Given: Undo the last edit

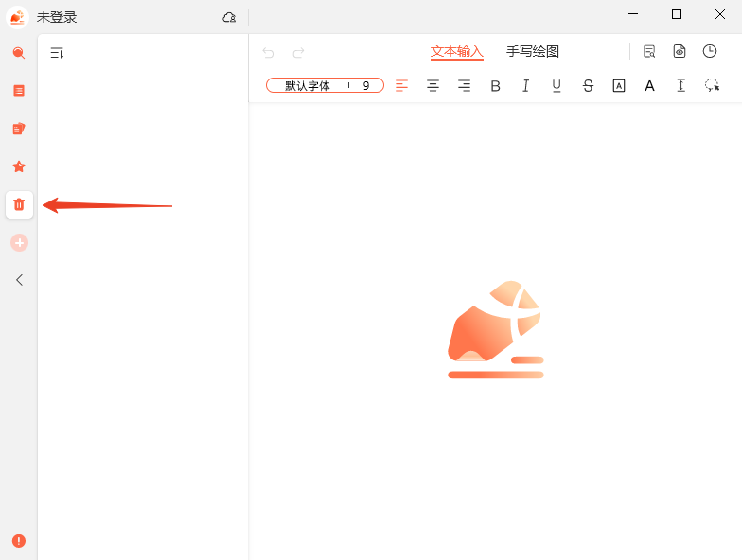Looking at the screenshot, I should [x=269, y=53].
